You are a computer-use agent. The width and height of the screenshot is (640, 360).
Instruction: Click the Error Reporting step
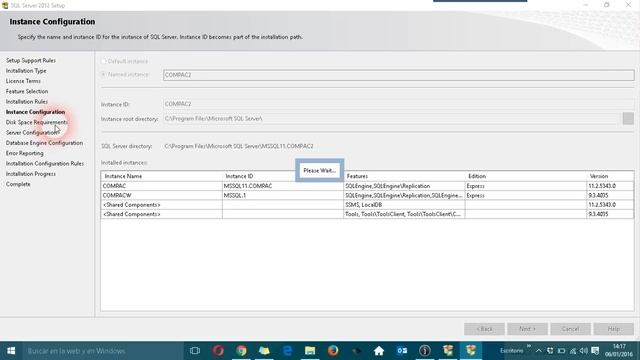pos(24,153)
